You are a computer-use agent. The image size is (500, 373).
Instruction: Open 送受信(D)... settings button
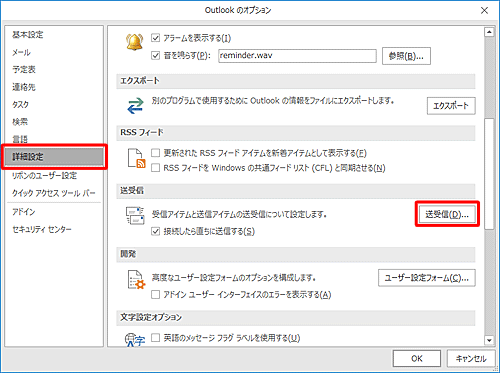(447, 214)
